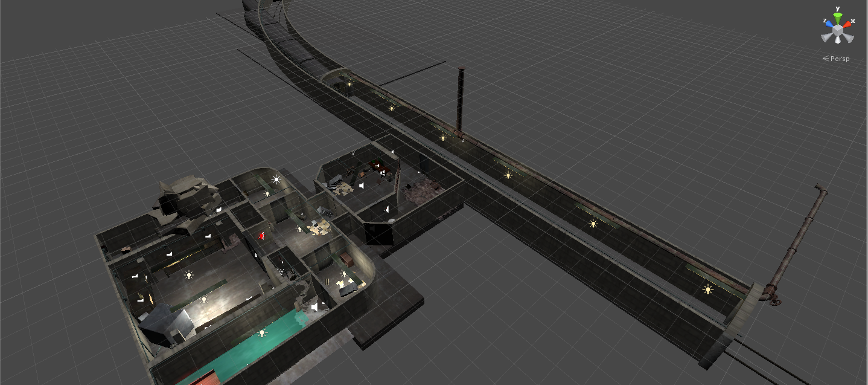
Task: Select the light bulb gizmo over the teal floor
Action: pos(262,333)
